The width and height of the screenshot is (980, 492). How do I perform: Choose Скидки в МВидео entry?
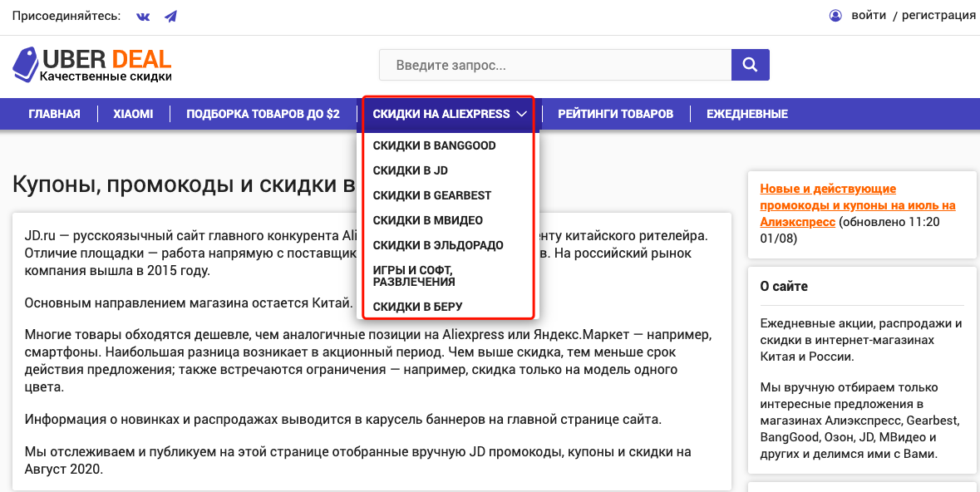pyautogui.click(x=427, y=221)
